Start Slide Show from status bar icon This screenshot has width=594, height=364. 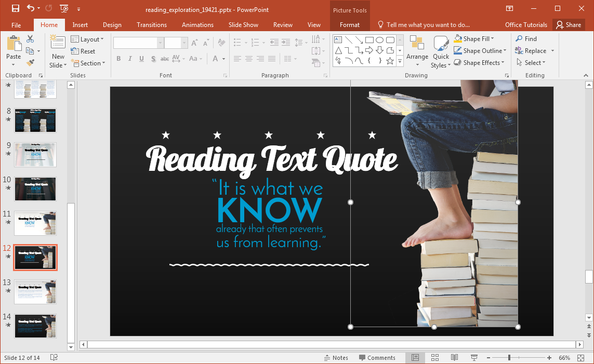[x=474, y=358]
